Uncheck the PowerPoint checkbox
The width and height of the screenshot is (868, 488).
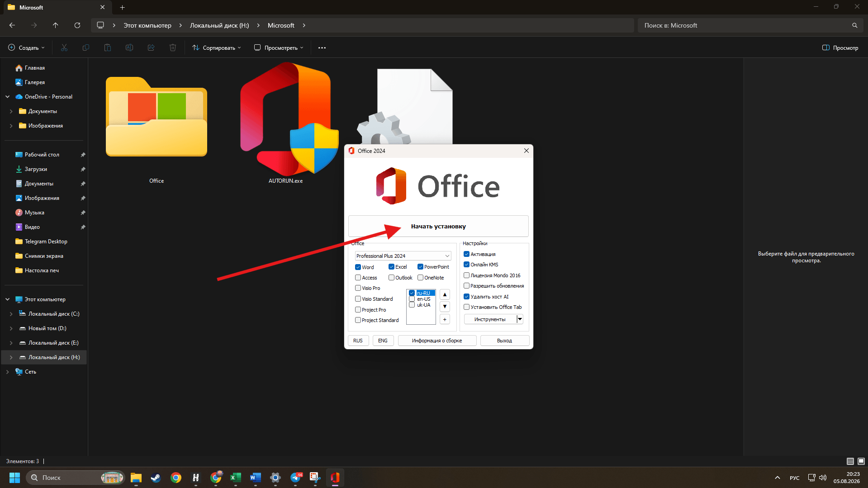(x=420, y=267)
